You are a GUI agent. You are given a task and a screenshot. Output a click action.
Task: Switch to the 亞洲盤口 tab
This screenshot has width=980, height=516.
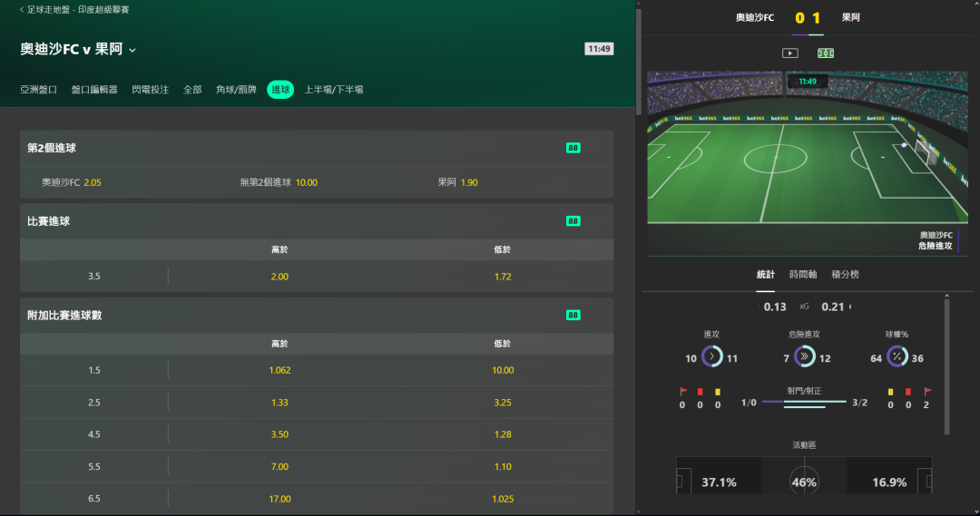click(x=38, y=90)
